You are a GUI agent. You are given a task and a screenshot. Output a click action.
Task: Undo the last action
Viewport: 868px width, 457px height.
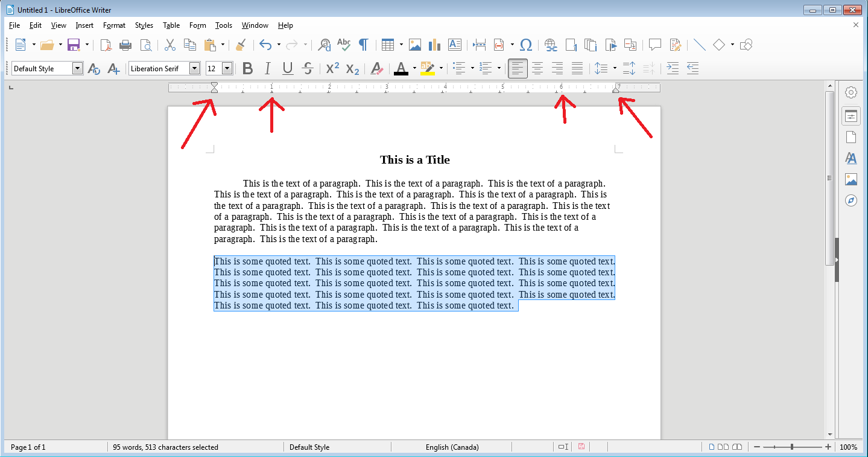266,45
